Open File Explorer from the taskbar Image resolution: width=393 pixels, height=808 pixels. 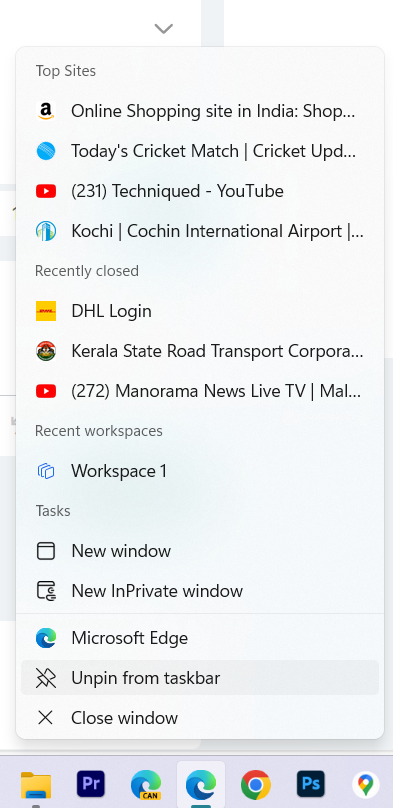point(36,785)
